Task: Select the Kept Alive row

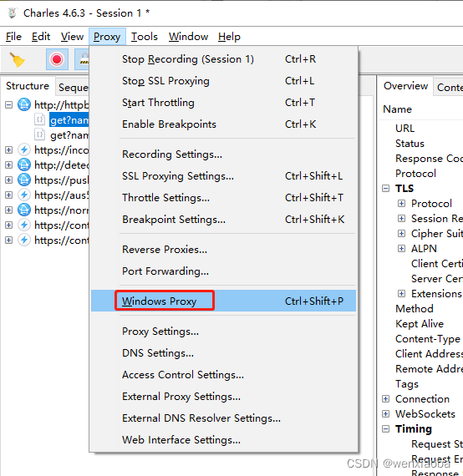Action: (x=420, y=324)
